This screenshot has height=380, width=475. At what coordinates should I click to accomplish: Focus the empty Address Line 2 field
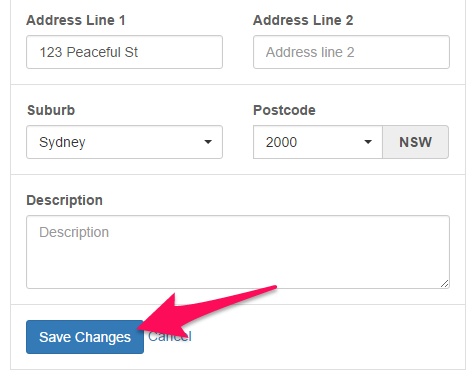coord(351,52)
